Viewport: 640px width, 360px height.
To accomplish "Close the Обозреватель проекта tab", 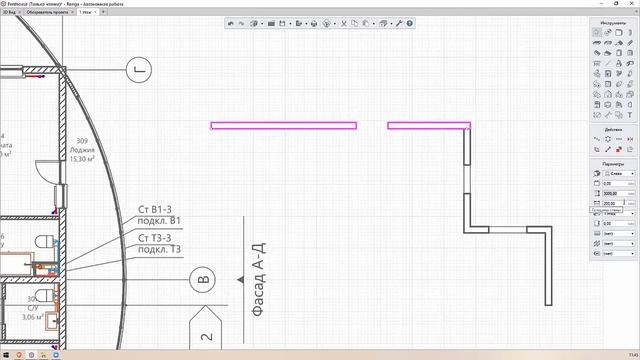I will 72,12.
